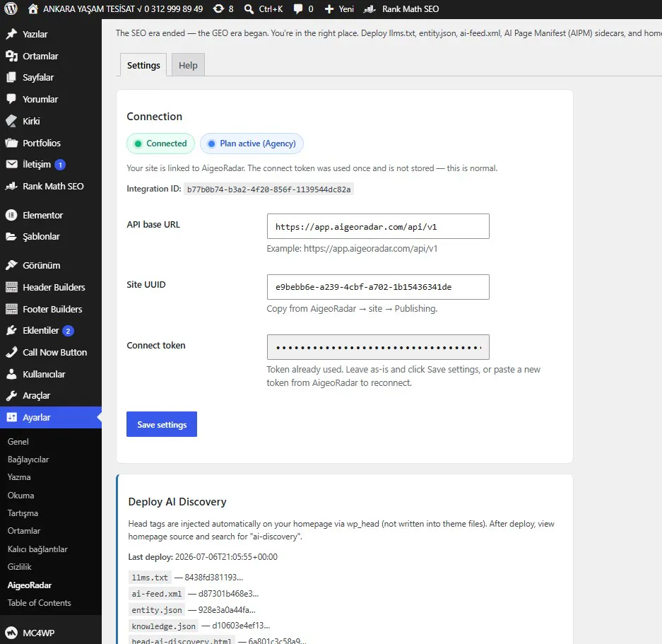Click the Eklentiler plugin icon
This screenshot has height=644, width=662.
11,330
